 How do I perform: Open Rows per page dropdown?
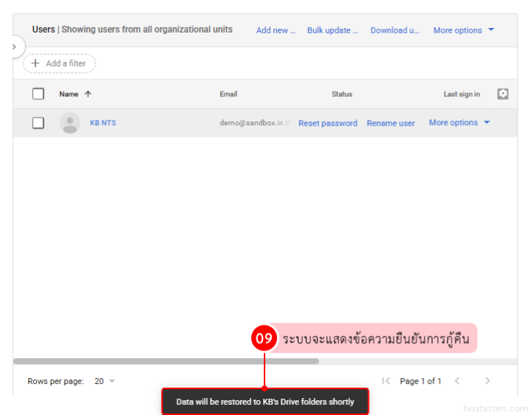pyautogui.click(x=105, y=381)
